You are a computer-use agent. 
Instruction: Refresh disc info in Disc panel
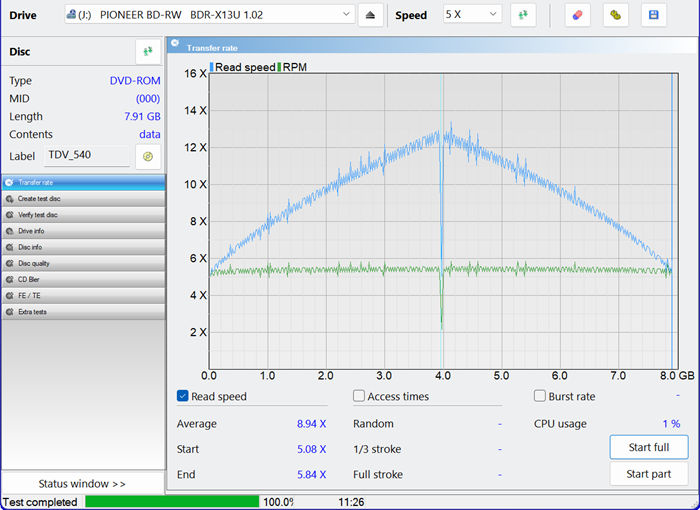click(x=148, y=51)
